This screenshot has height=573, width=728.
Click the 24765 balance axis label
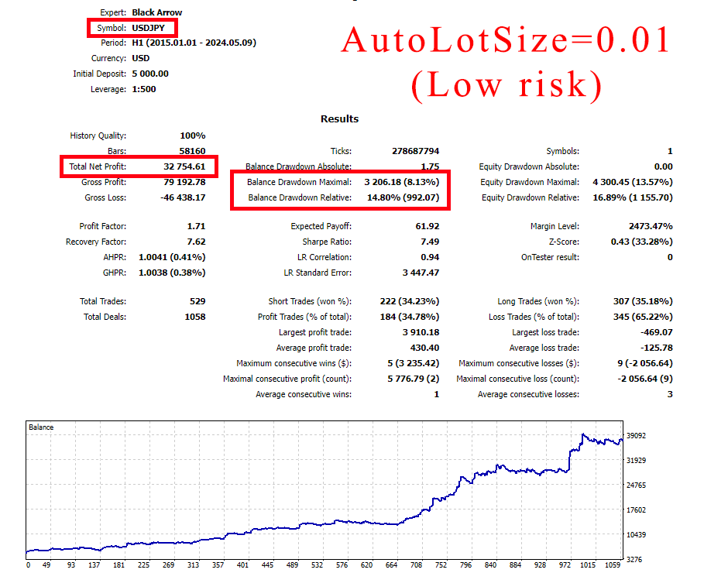636,486
